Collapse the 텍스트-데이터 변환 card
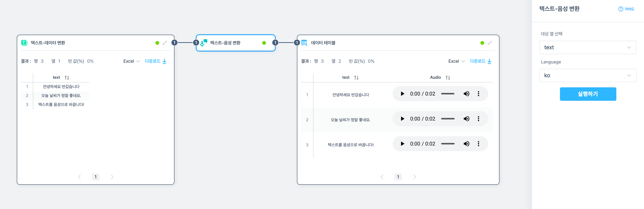 [165, 43]
